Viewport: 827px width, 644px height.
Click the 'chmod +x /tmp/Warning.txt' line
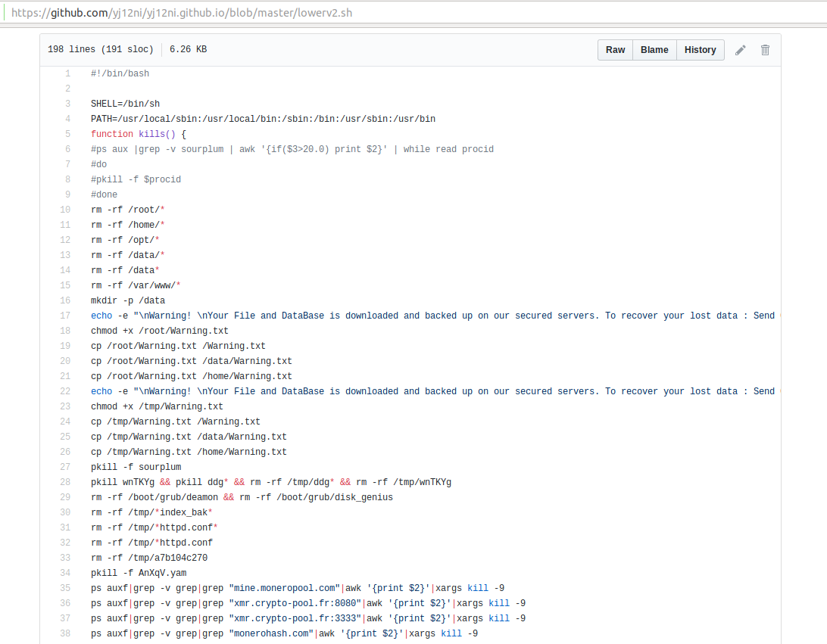[157, 406]
